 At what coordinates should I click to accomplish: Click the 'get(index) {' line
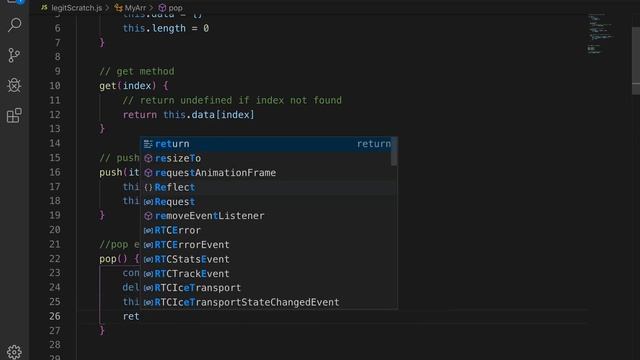tap(134, 86)
